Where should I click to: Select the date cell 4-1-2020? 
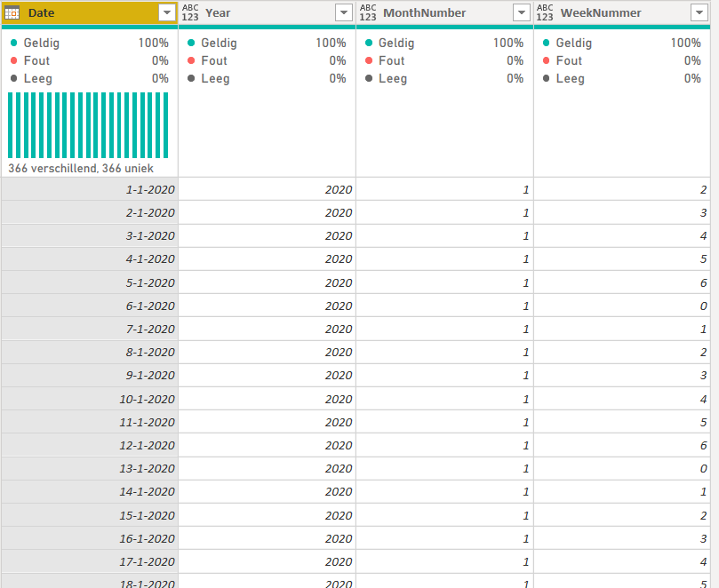(x=90, y=259)
